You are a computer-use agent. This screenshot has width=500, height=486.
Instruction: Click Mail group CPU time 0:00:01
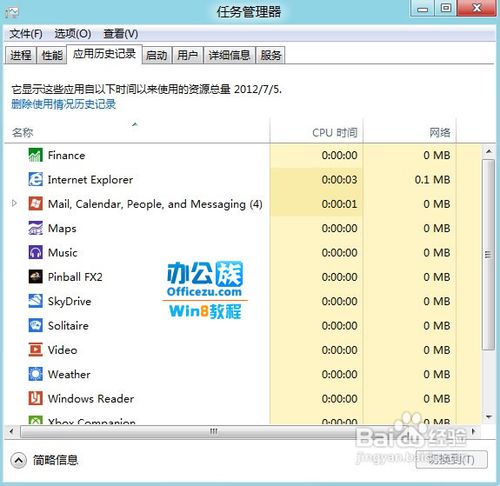[x=339, y=204]
